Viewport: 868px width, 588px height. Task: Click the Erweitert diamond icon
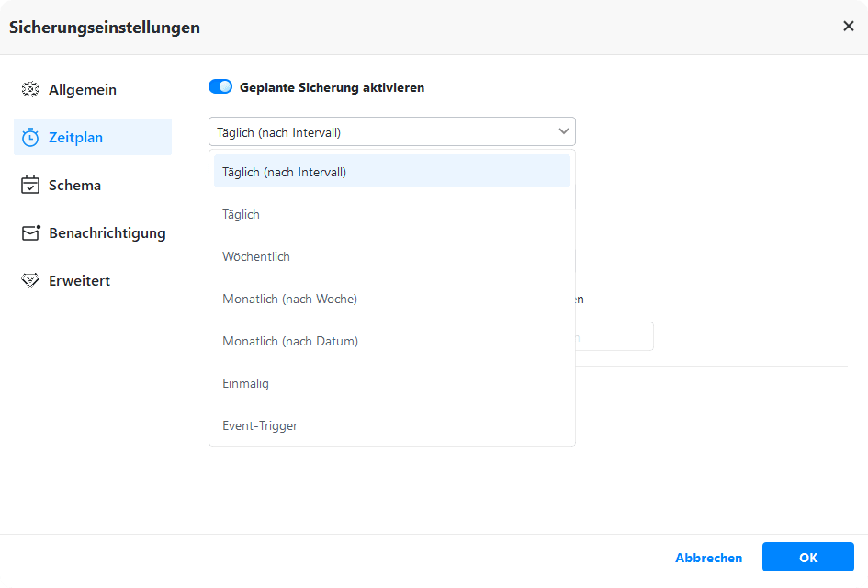(x=30, y=281)
